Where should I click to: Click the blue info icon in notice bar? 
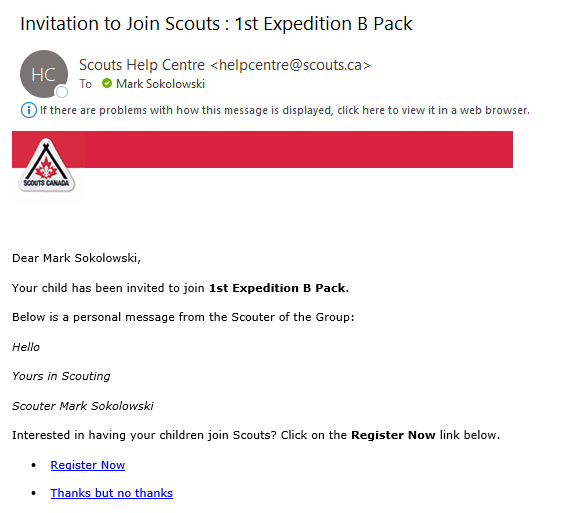pyautogui.click(x=29, y=110)
